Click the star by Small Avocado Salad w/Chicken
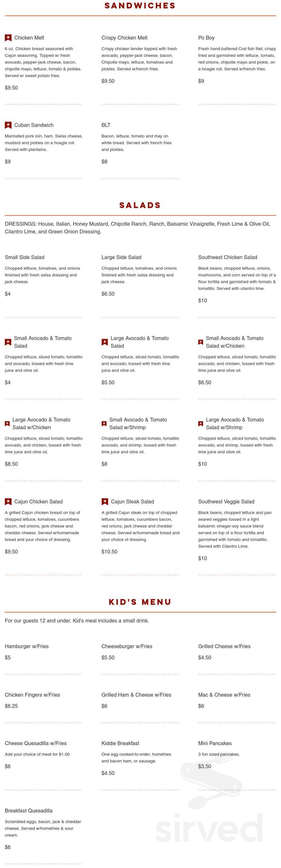 (201, 342)
